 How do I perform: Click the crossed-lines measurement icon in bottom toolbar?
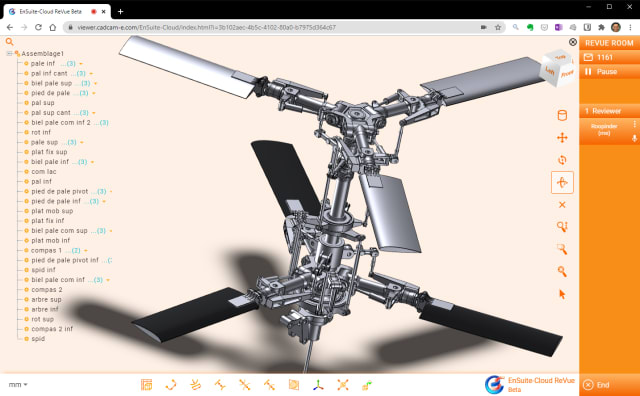coord(244,385)
